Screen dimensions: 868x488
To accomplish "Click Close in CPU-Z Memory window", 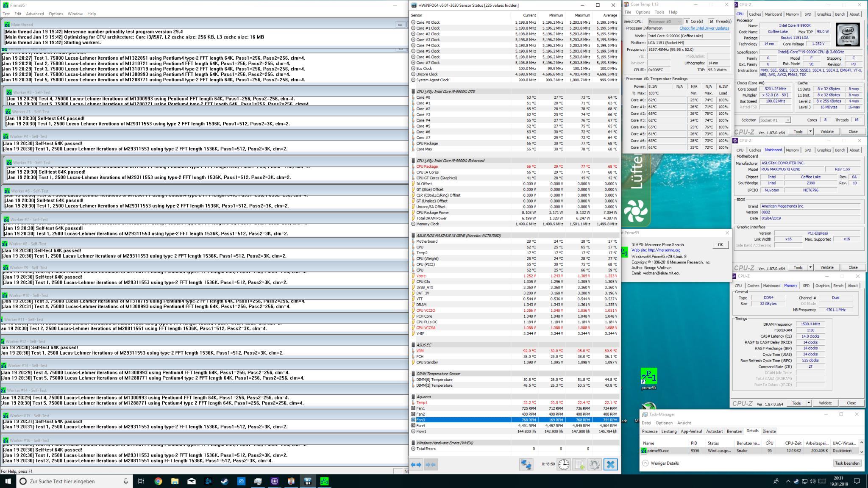I will pyautogui.click(x=851, y=403).
